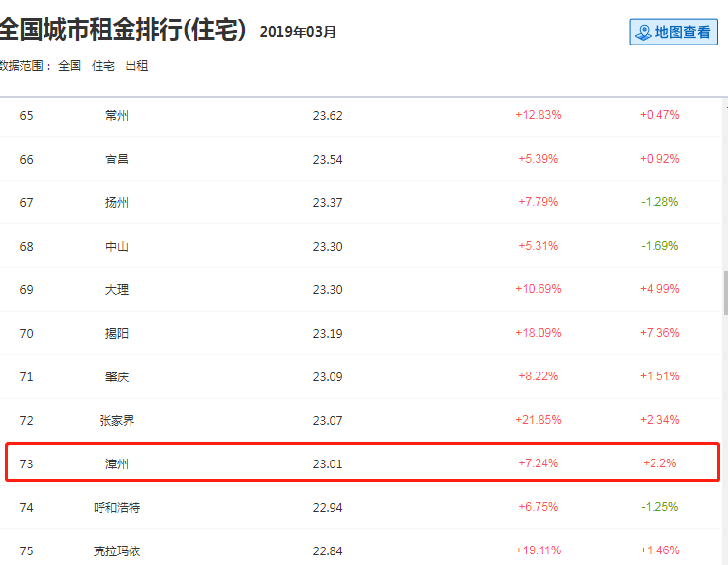Open the city link 扬州
The height and width of the screenshot is (565, 728).
tap(117, 202)
